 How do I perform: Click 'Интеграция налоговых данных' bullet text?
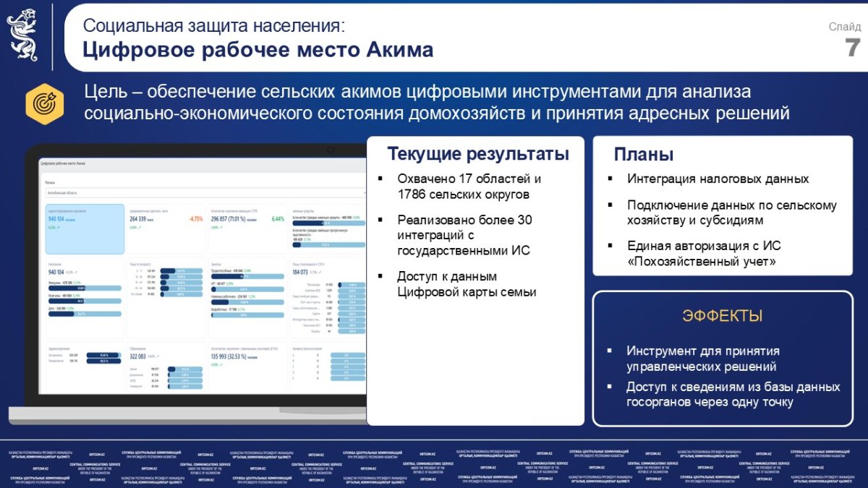[x=718, y=179]
